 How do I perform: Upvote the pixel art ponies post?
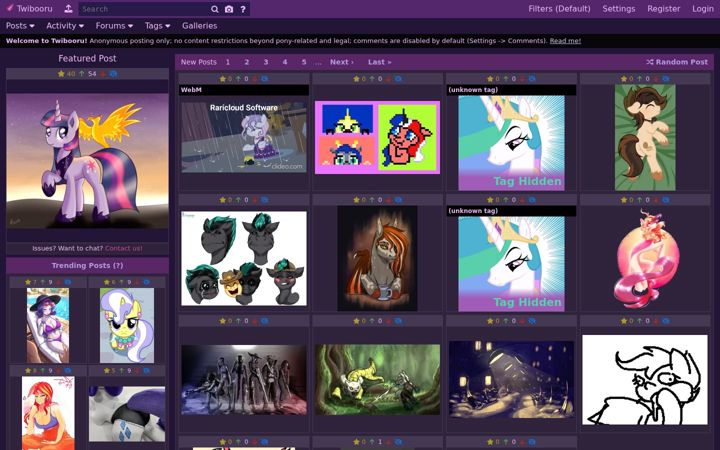coord(372,79)
